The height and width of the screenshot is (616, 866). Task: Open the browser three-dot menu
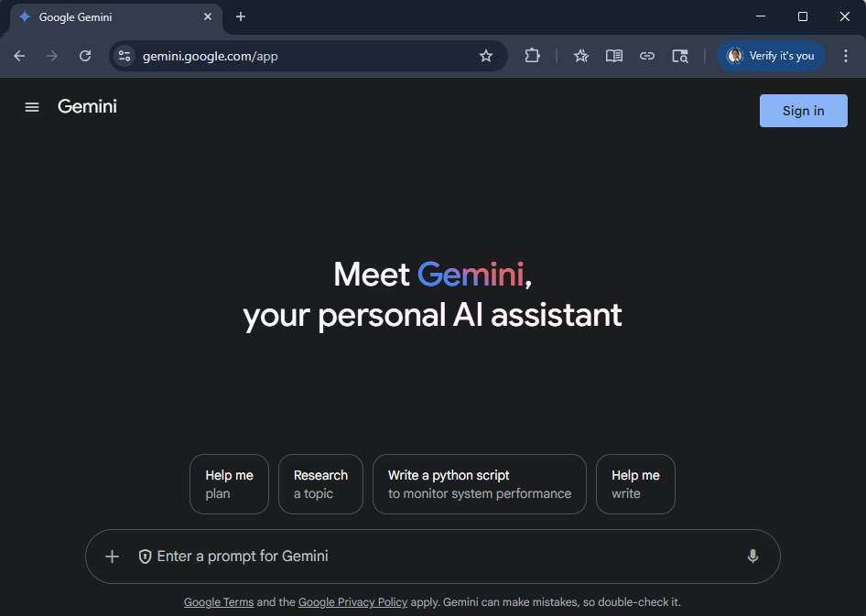845,56
